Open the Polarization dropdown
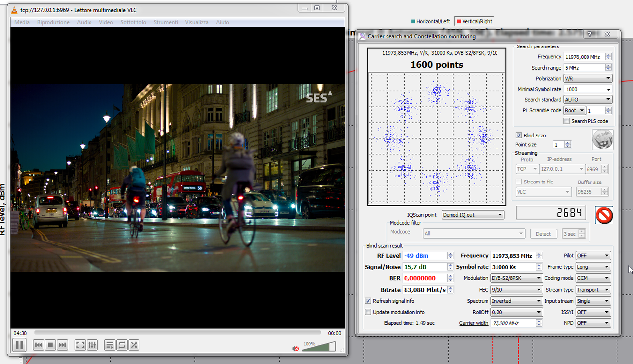Image resolution: width=633 pixels, height=364 pixels. [x=588, y=79]
